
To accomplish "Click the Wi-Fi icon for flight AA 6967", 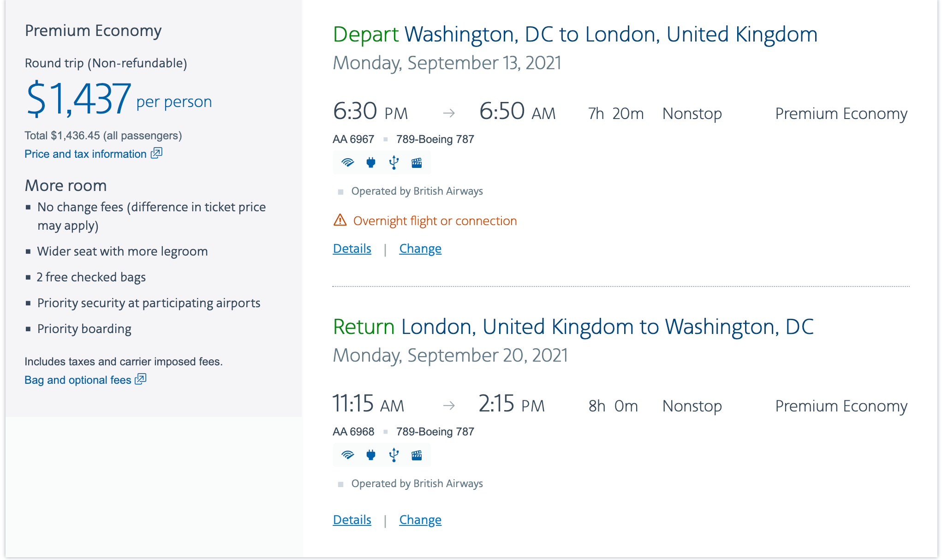I will tap(347, 162).
